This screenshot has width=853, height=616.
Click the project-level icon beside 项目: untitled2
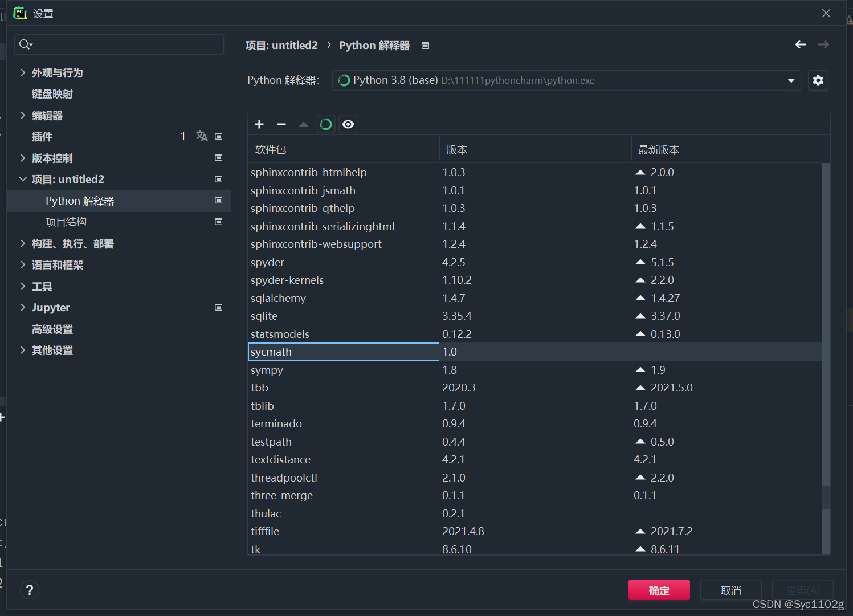[x=218, y=179]
